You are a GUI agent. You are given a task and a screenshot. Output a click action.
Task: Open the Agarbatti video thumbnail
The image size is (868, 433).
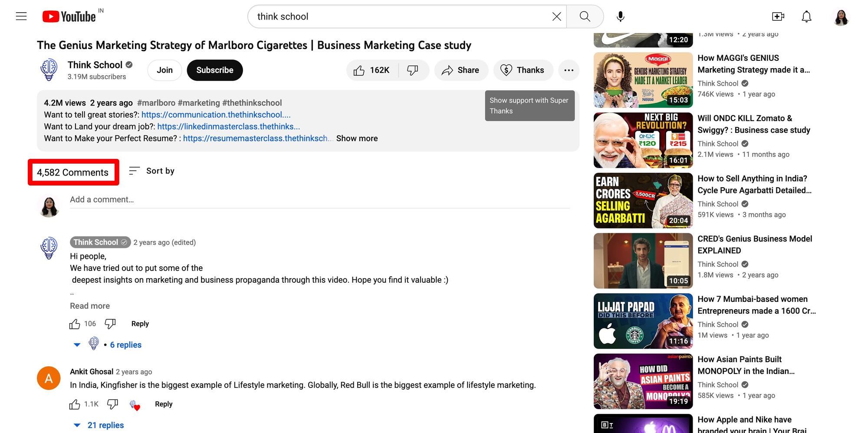(643, 201)
